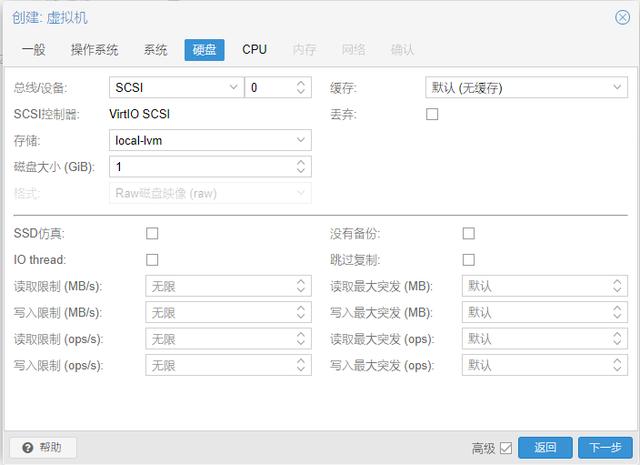
Task: Uncheck the 高级 advanced checkbox
Action: 506,448
